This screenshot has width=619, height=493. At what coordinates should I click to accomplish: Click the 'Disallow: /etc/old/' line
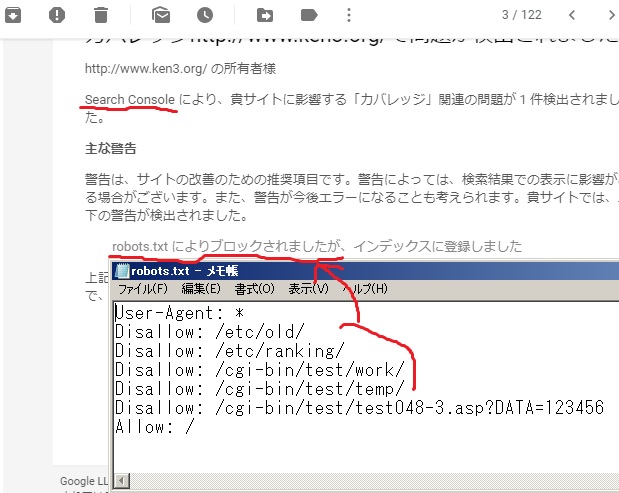(x=210, y=332)
